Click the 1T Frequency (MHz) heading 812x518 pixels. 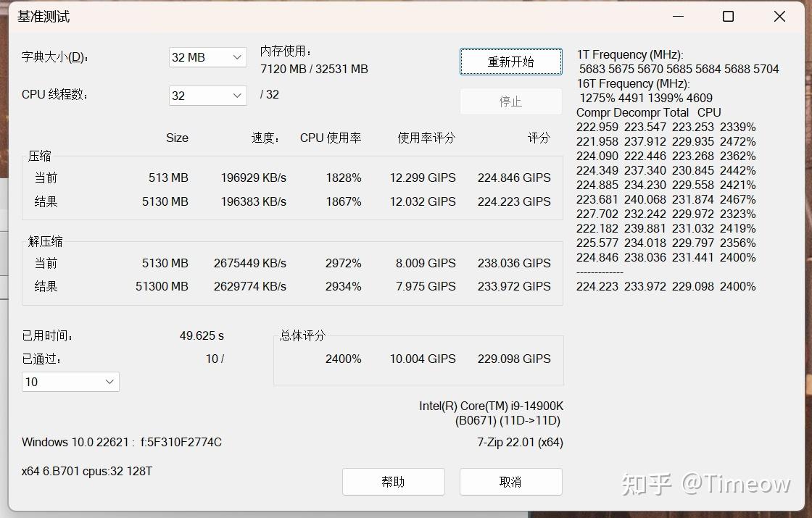[630, 55]
